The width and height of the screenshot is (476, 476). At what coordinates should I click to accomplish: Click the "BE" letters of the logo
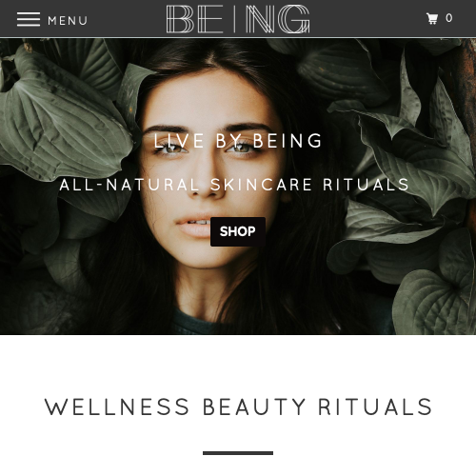pos(195,19)
